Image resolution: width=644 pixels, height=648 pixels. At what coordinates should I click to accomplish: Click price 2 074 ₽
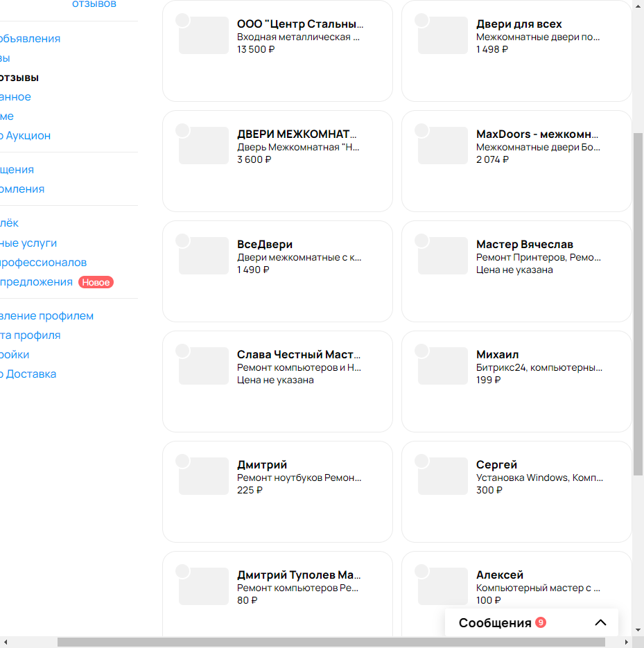pos(492,159)
